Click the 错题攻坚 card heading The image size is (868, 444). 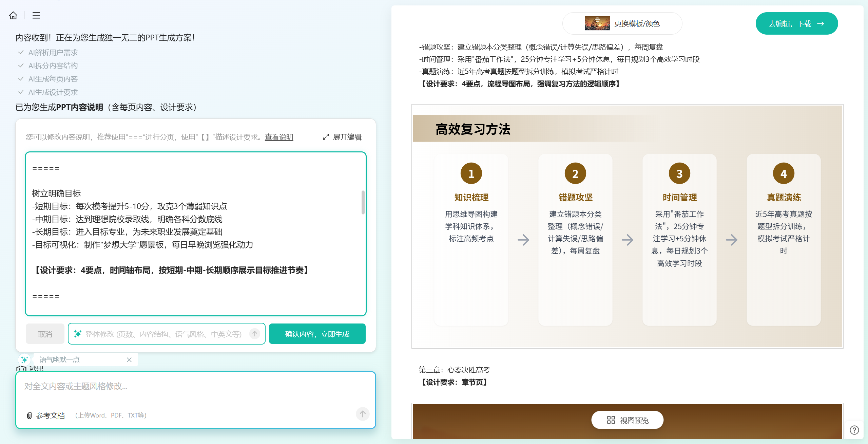coord(575,198)
